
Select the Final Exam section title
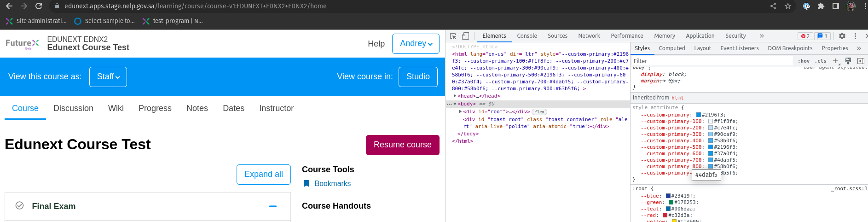pyautogui.click(x=54, y=206)
